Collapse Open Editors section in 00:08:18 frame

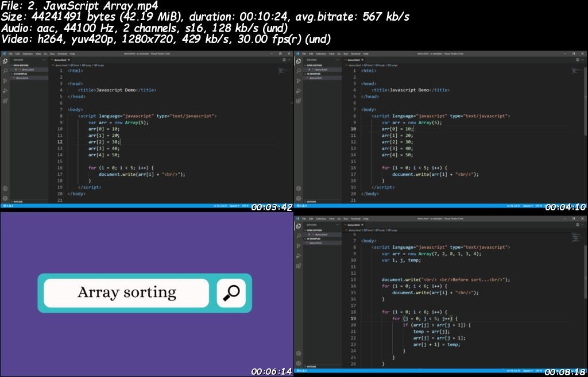click(x=313, y=230)
